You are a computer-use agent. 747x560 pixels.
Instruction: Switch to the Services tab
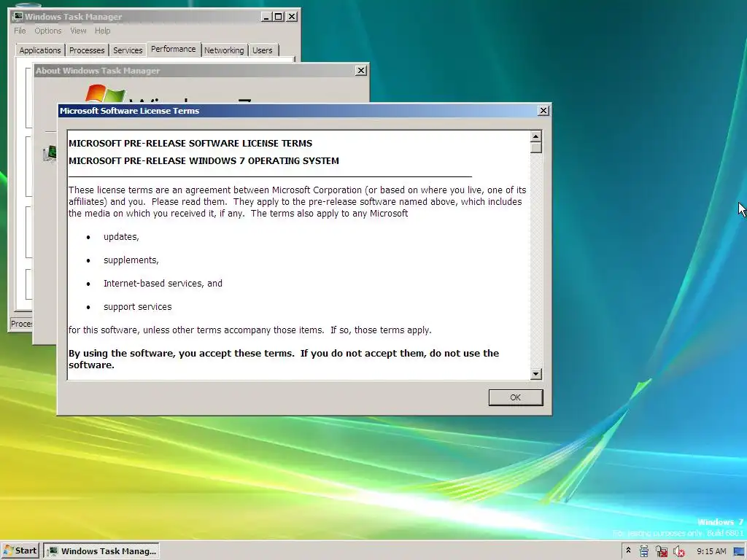pyautogui.click(x=128, y=50)
